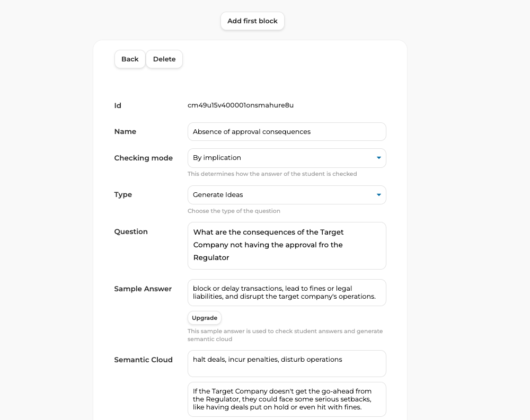Upgrade the sample answer

[x=205, y=318]
